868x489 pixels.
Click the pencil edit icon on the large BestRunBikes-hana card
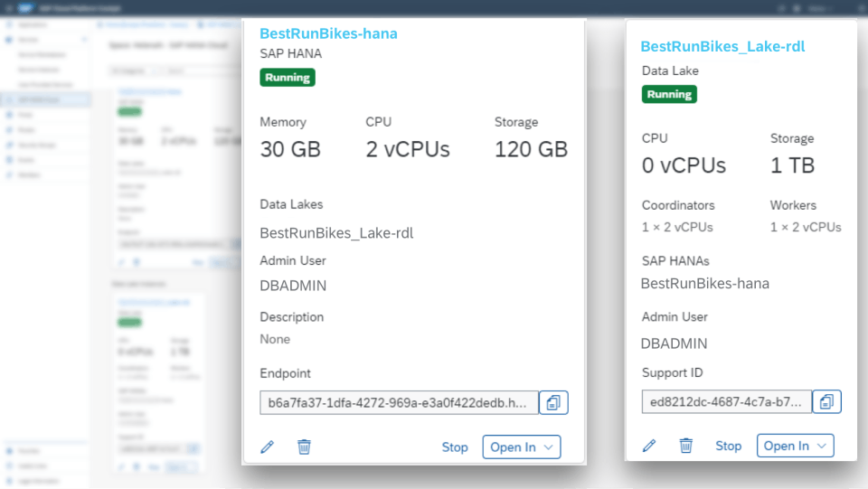point(267,447)
